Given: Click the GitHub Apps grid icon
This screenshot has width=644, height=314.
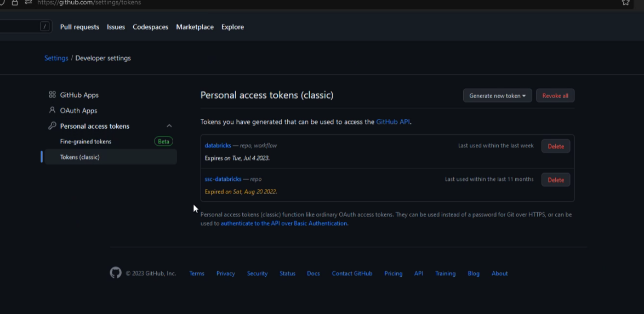Looking at the screenshot, I should point(52,95).
